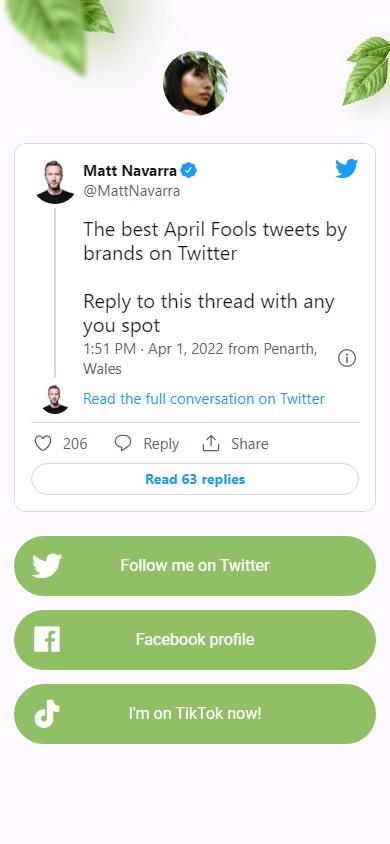Open the tweet info circle icon
The width and height of the screenshot is (390, 844).
pyautogui.click(x=347, y=358)
